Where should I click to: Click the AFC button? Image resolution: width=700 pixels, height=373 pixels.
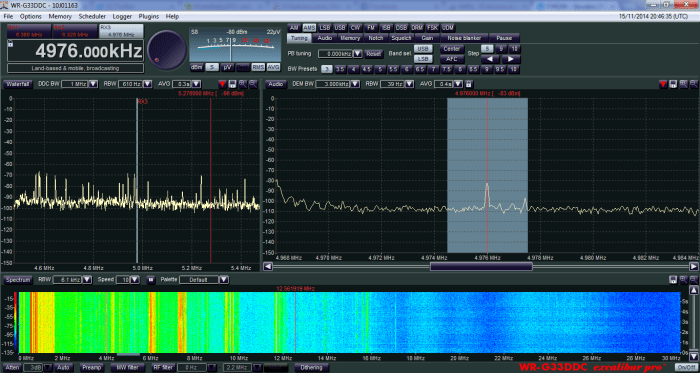tap(452, 59)
